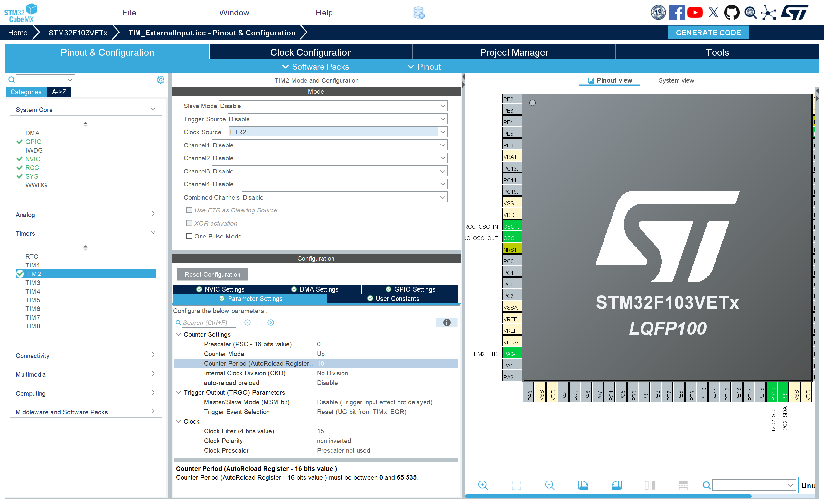824x504 pixels.
Task: Click the database update icon in menu bar
Action: (x=419, y=13)
